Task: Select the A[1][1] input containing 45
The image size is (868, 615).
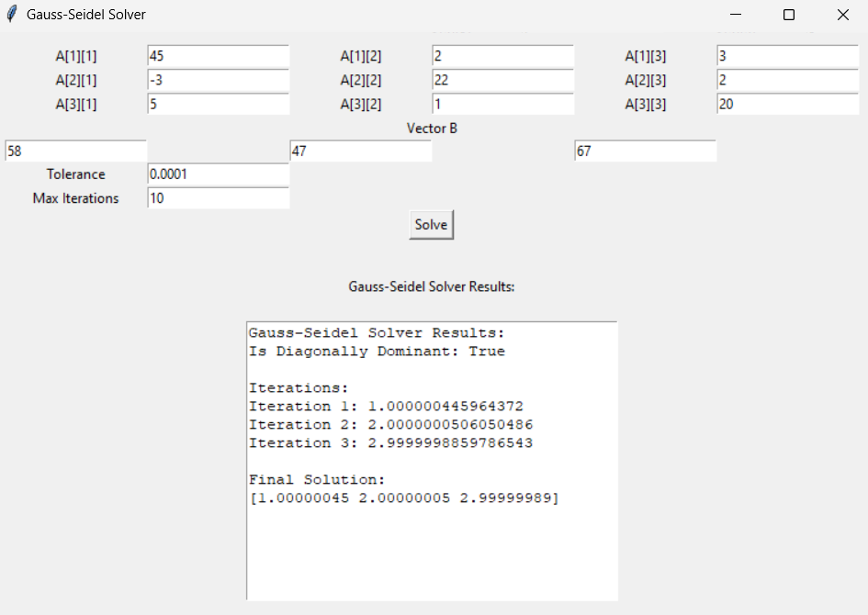Action: point(218,56)
